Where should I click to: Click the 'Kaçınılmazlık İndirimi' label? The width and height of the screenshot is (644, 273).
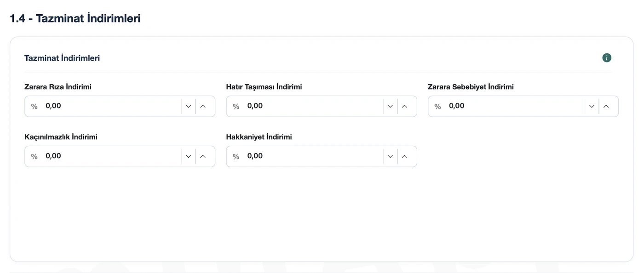click(x=61, y=137)
